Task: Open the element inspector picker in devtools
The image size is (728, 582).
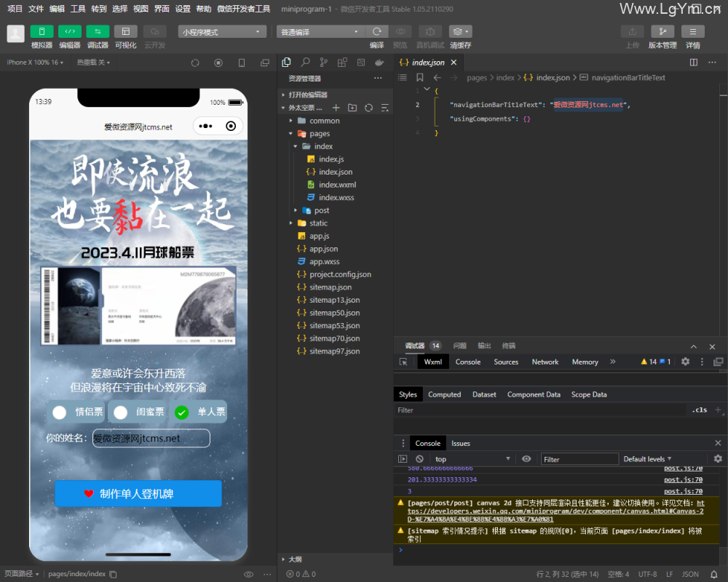Action: tap(403, 362)
